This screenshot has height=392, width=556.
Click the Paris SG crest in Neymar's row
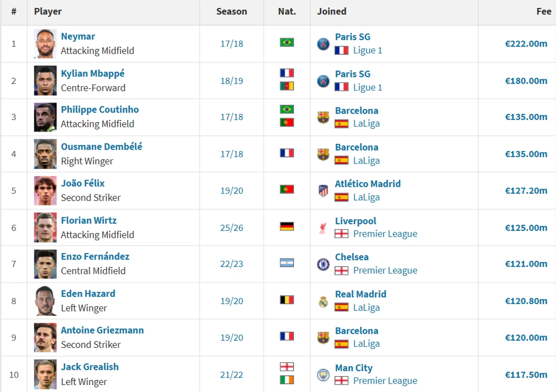click(323, 44)
